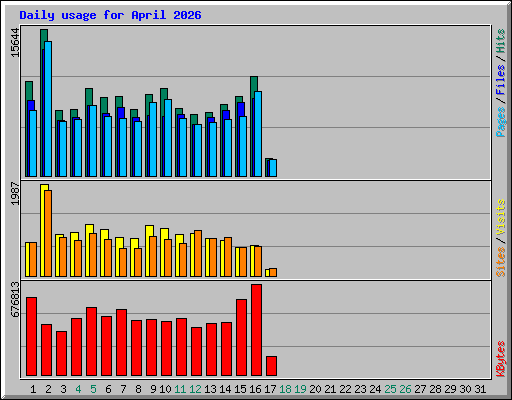Click day 7 red KBytes bar
Screen dimensions: 512x400
click(x=121, y=342)
